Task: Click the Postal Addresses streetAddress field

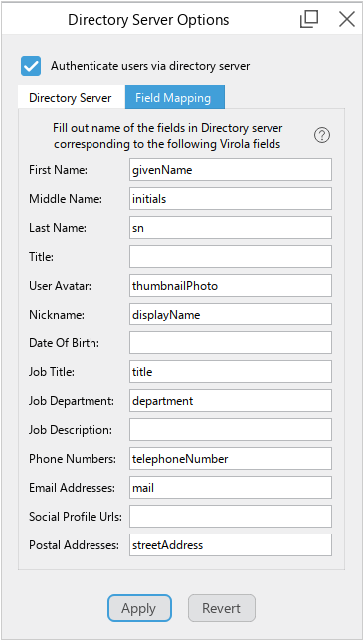Action: point(231,544)
